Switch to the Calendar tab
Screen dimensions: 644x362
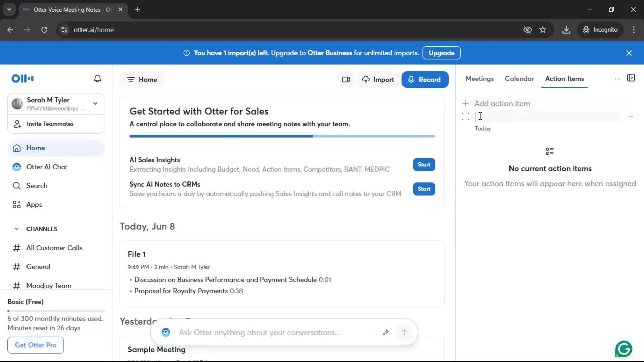(519, 79)
